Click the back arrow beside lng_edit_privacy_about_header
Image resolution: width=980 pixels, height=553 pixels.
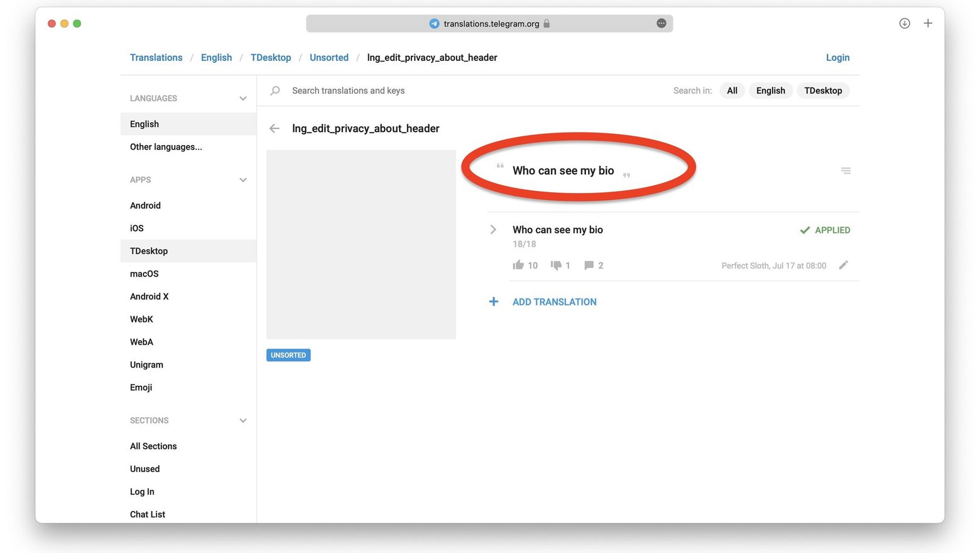click(274, 128)
